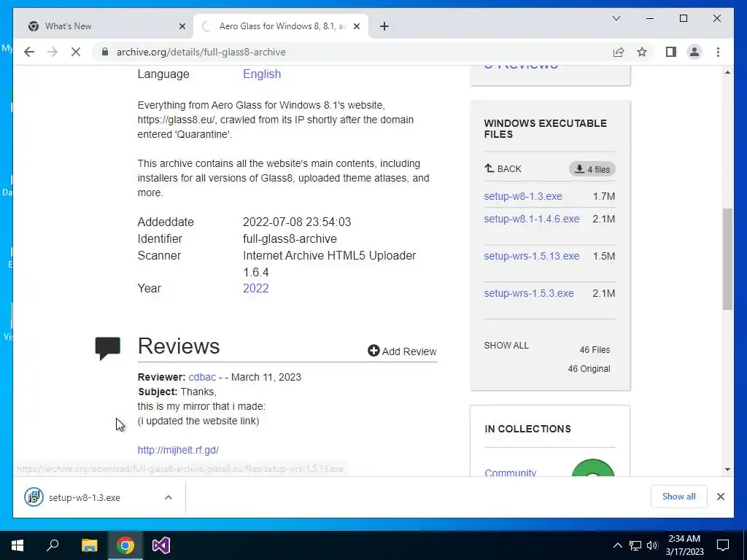Click the share page icon in address bar
This screenshot has height=560, width=747.
[x=619, y=52]
